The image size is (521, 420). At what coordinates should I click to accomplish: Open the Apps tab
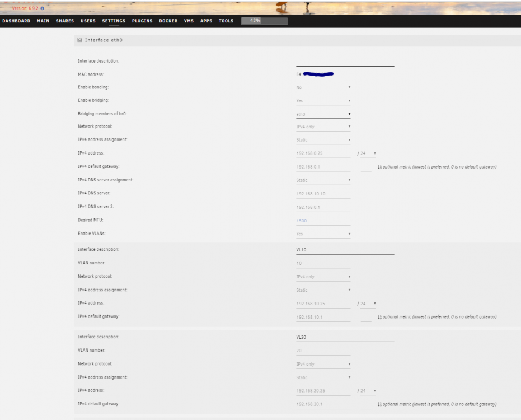click(206, 21)
